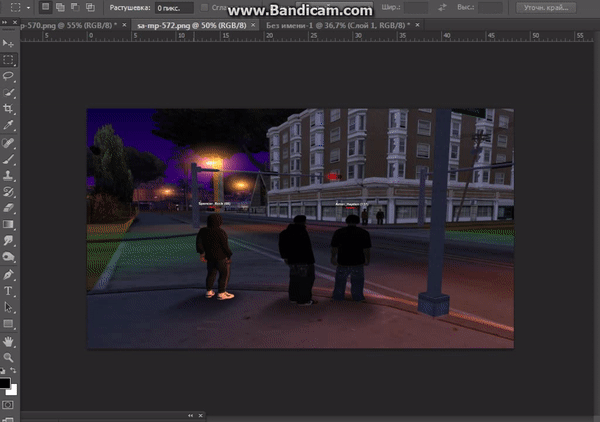Select the Path Selection tool
The width and height of the screenshot is (600, 422).
(8, 307)
